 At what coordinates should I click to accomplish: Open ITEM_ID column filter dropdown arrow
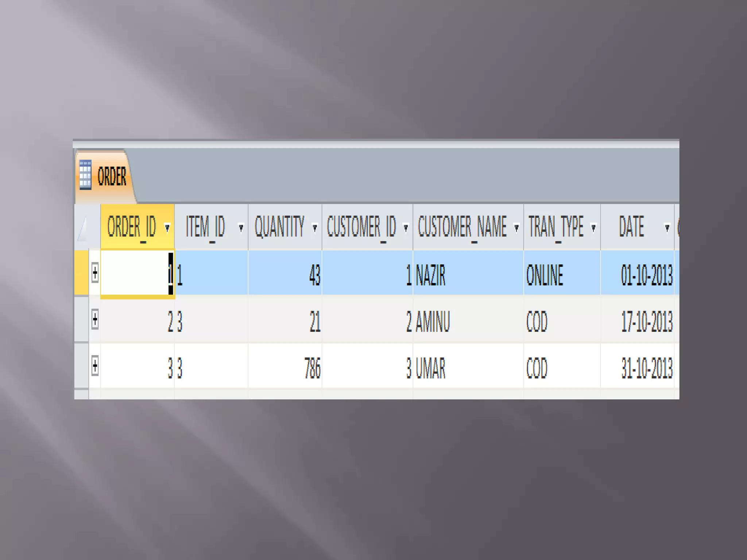(241, 228)
